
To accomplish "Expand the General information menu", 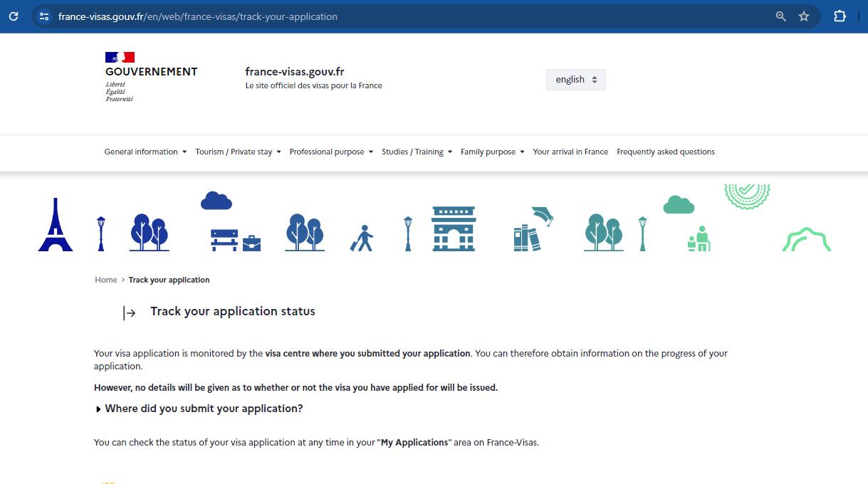I will 145,152.
